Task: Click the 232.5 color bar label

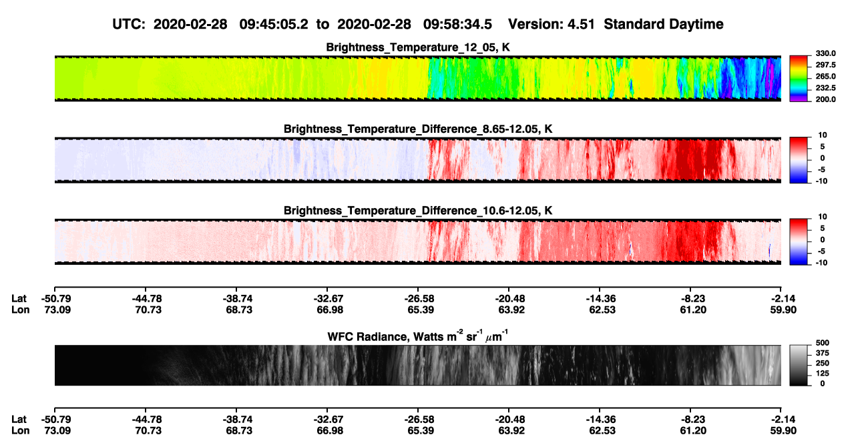Action: [x=825, y=88]
